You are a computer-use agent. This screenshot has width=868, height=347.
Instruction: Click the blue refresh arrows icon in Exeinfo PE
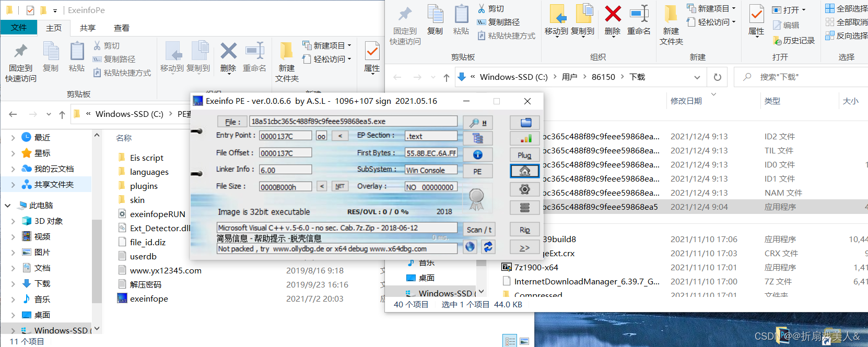[488, 247]
